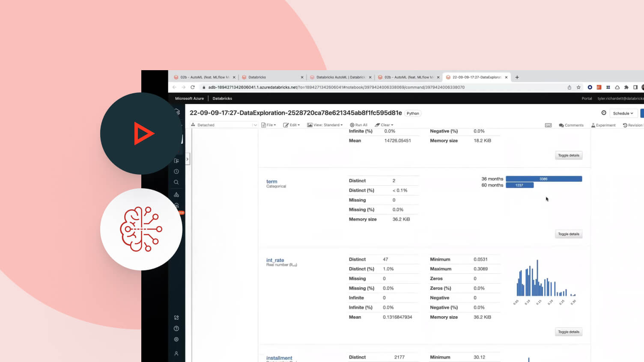Click the browser share icon

click(569, 87)
